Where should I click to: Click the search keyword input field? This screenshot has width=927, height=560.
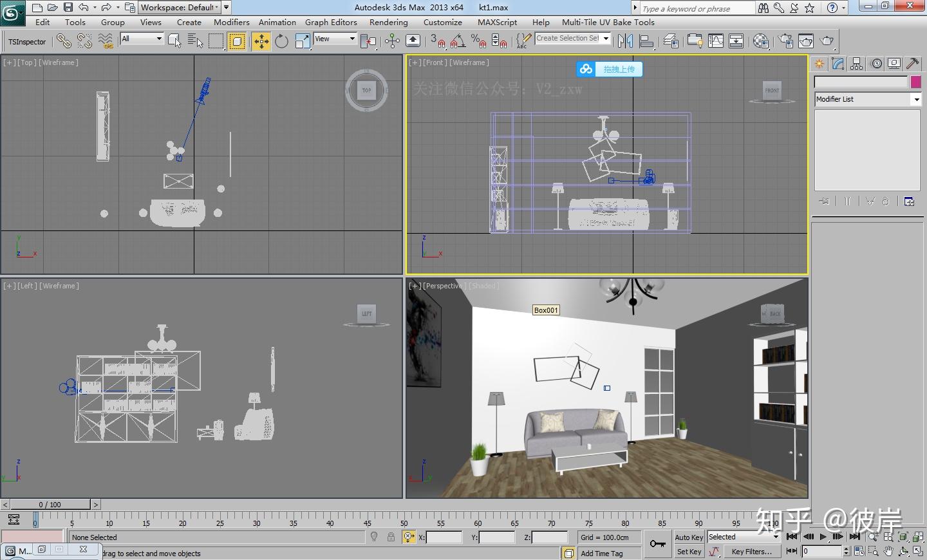(x=697, y=8)
